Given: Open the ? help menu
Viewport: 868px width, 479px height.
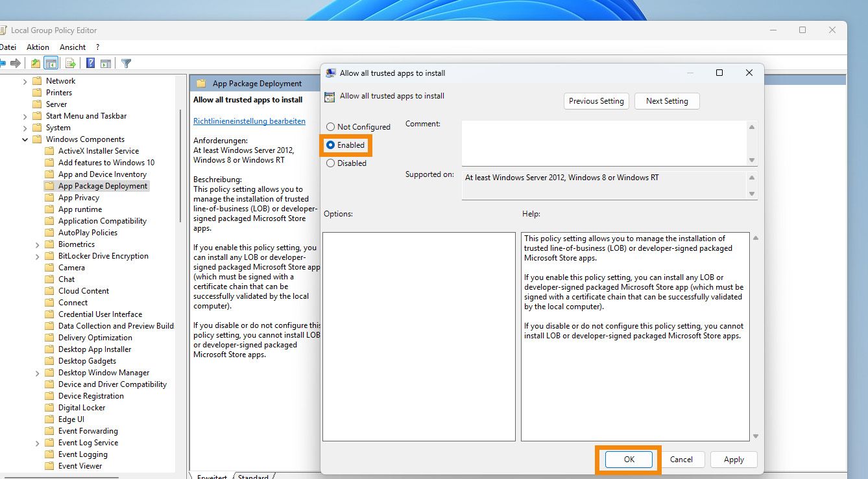Looking at the screenshot, I should click(97, 47).
